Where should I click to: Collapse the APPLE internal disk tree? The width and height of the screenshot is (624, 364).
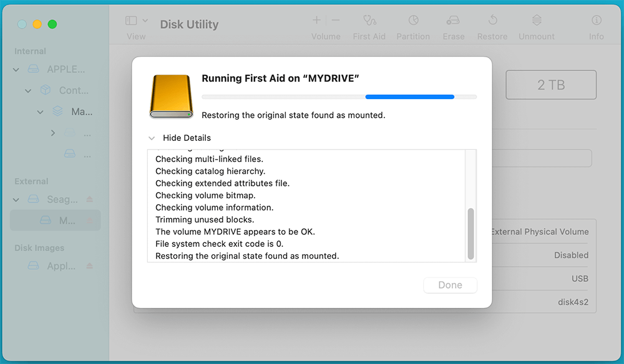[x=16, y=69]
